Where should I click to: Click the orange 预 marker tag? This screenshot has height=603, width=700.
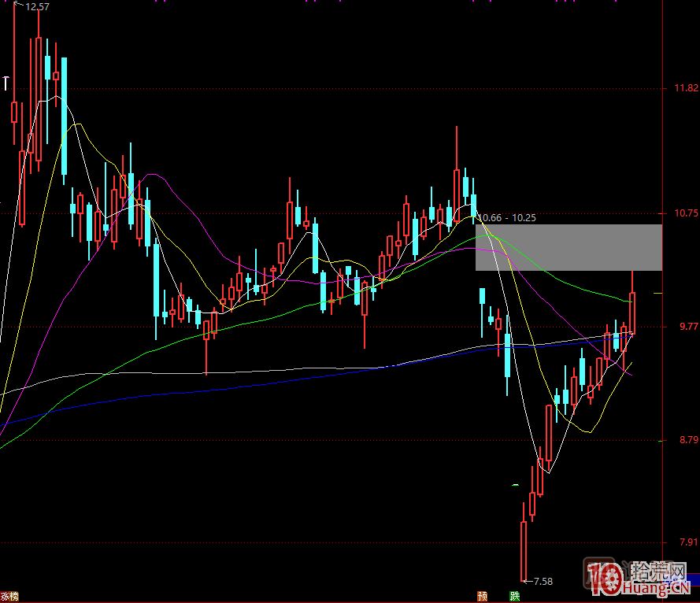click(x=482, y=596)
